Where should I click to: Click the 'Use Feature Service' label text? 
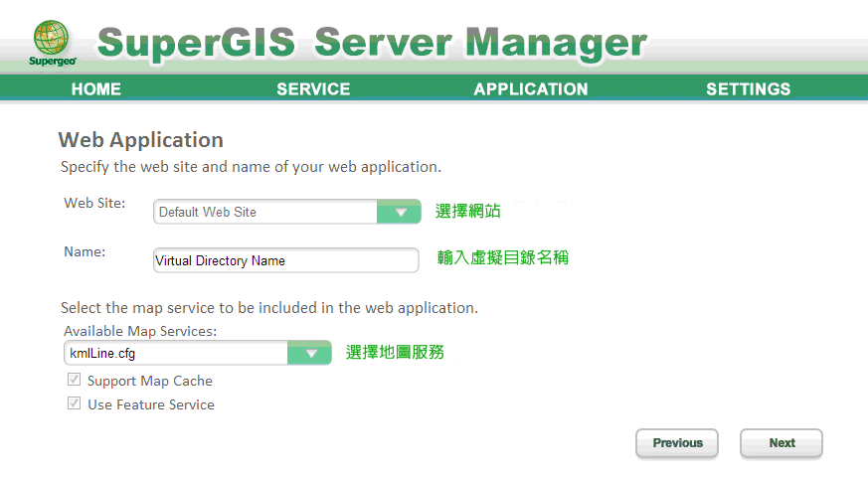click(151, 404)
